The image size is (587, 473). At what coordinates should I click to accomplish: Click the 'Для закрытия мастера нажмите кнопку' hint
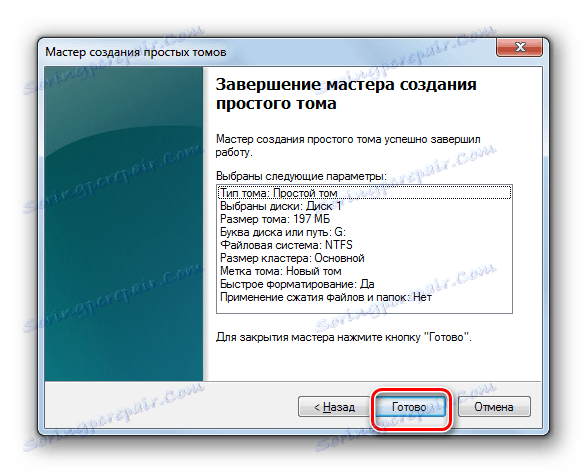click(344, 337)
